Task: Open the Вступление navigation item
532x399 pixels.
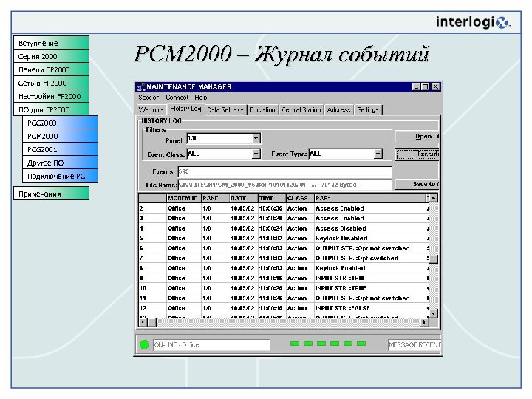Action: [x=51, y=43]
